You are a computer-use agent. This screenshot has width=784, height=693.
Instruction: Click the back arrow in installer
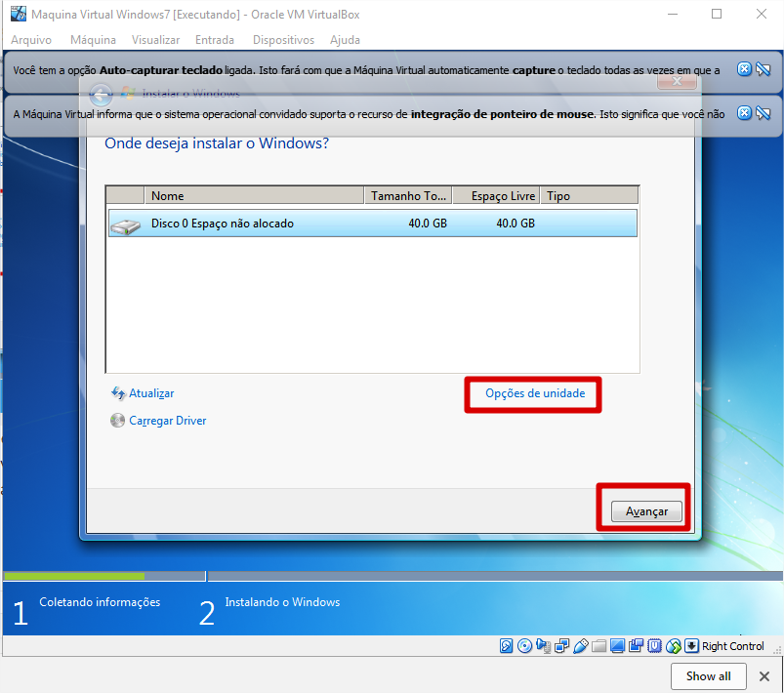(101, 94)
